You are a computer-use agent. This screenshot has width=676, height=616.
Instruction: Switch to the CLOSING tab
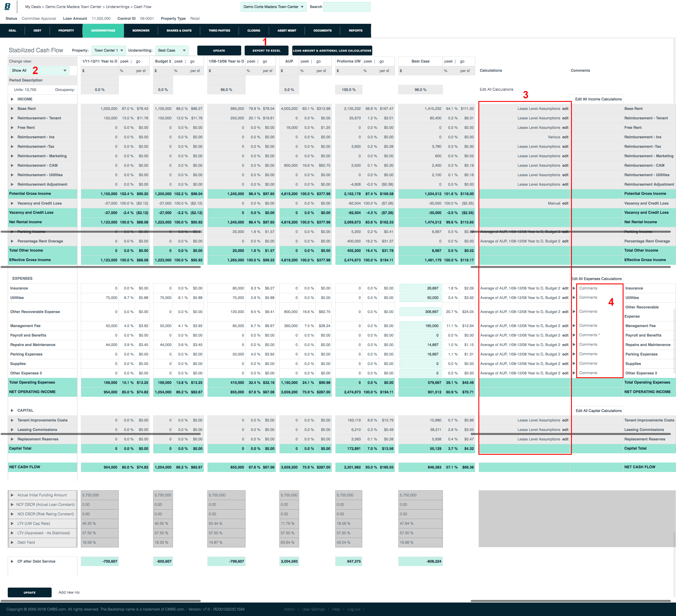coord(254,30)
